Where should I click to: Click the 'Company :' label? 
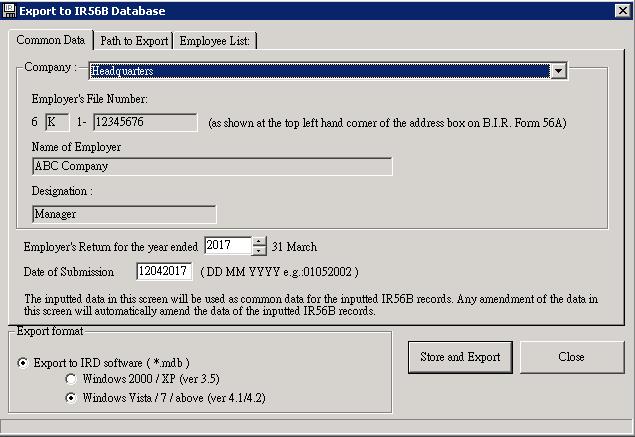(50, 67)
